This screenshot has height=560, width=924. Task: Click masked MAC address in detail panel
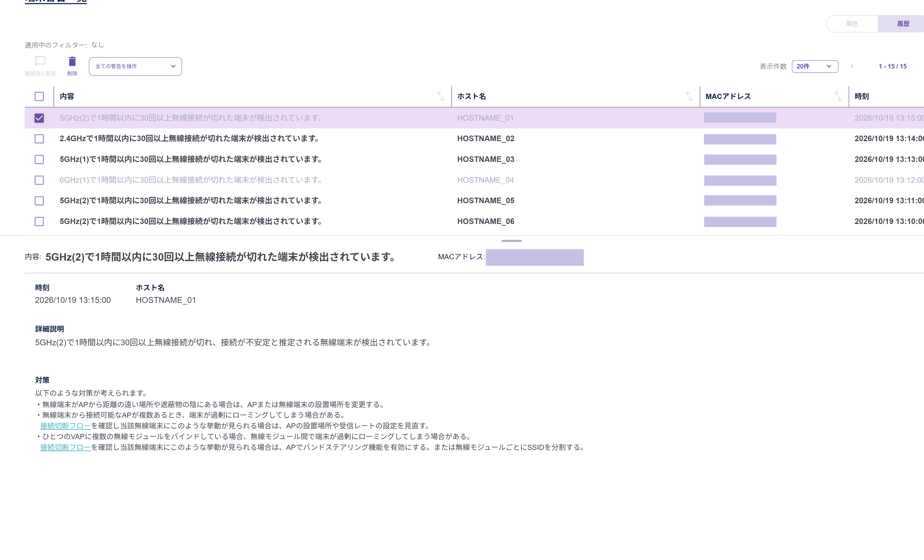tap(534, 257)
